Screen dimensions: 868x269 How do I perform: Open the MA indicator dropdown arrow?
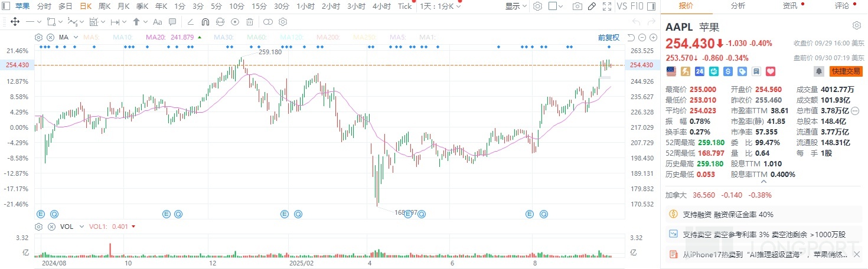[x=76, y=37]
